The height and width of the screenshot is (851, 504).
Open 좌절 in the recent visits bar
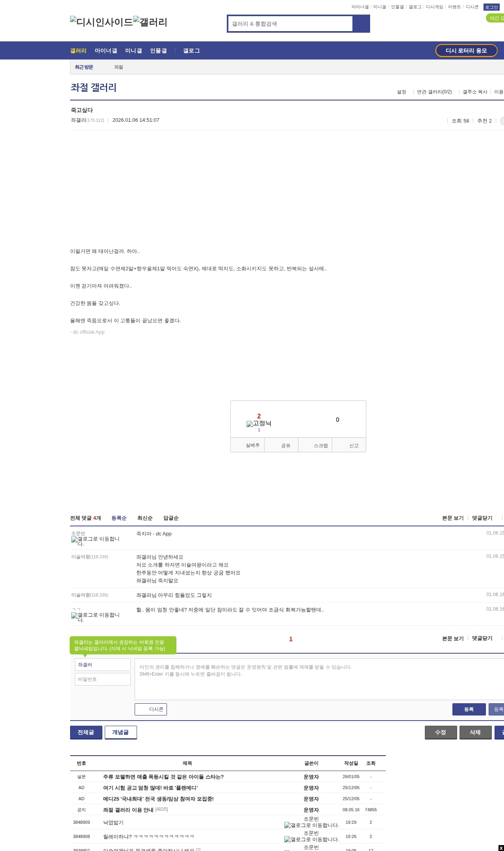pos(119,67)
